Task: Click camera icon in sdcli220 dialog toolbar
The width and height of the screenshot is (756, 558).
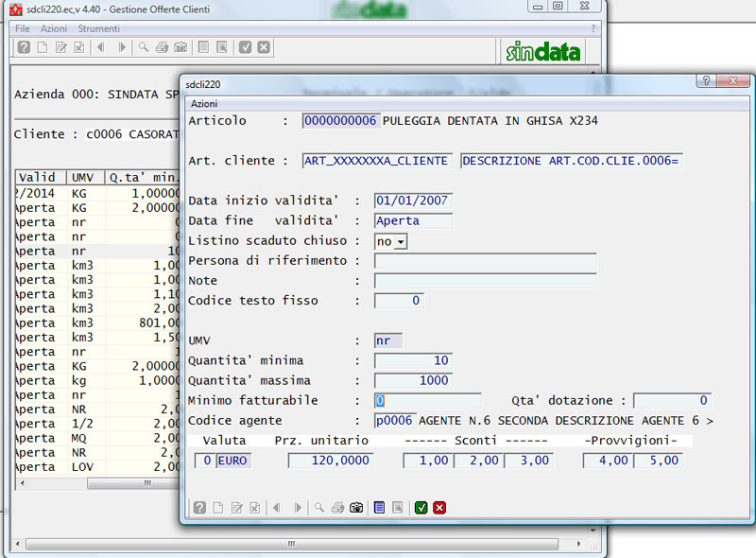Action: (x=356, y=508)
